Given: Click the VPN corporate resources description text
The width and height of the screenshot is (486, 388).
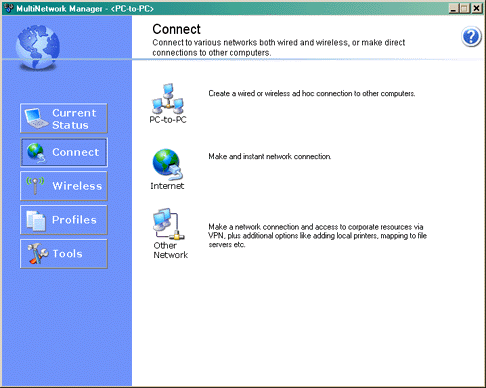Looking at the screenshot, I should (x=317, y=236).
